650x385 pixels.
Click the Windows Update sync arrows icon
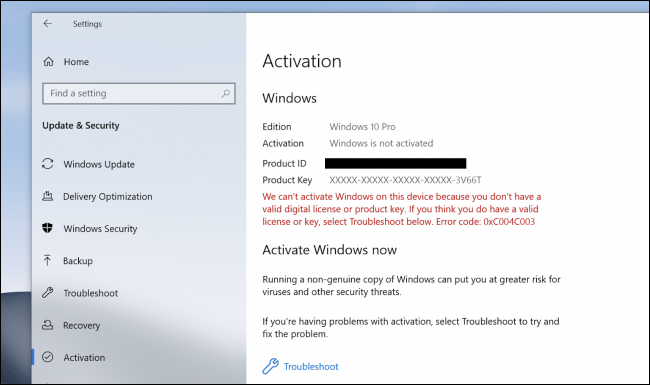click(x=48, y=164)
